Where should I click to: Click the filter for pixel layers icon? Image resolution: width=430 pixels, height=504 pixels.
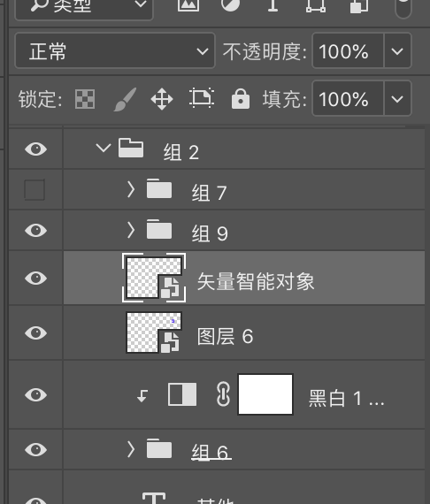188,4
